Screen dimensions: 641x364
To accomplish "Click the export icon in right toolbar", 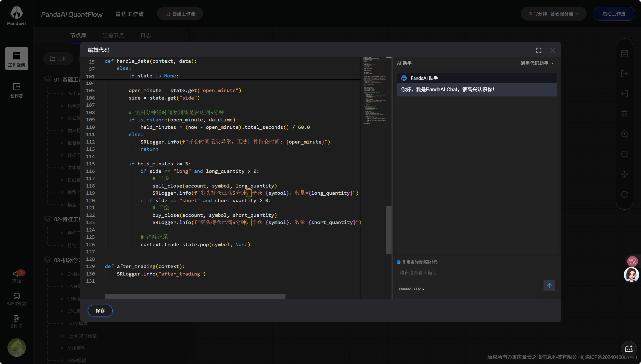I will pyautogui.click(x=625, y=74).
